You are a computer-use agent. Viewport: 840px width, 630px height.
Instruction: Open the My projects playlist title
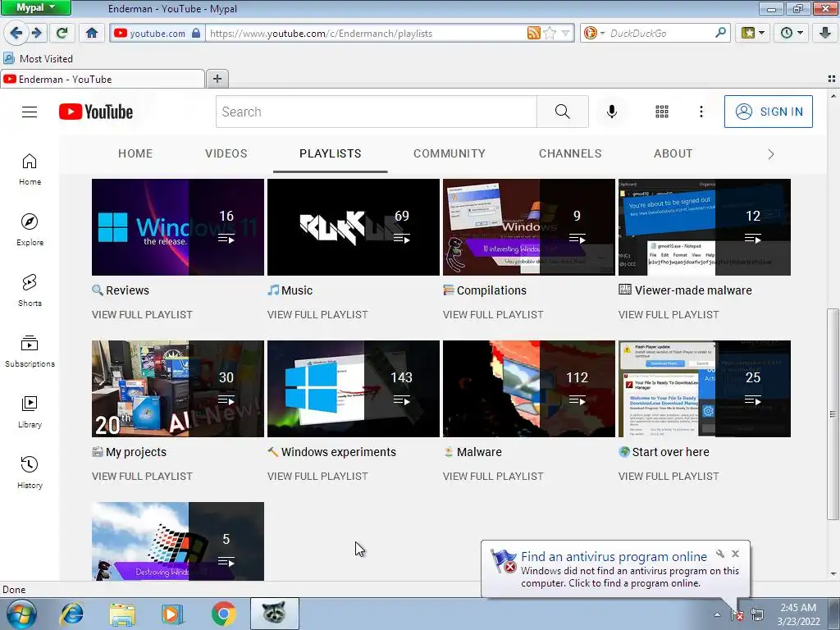pos(136,452)
